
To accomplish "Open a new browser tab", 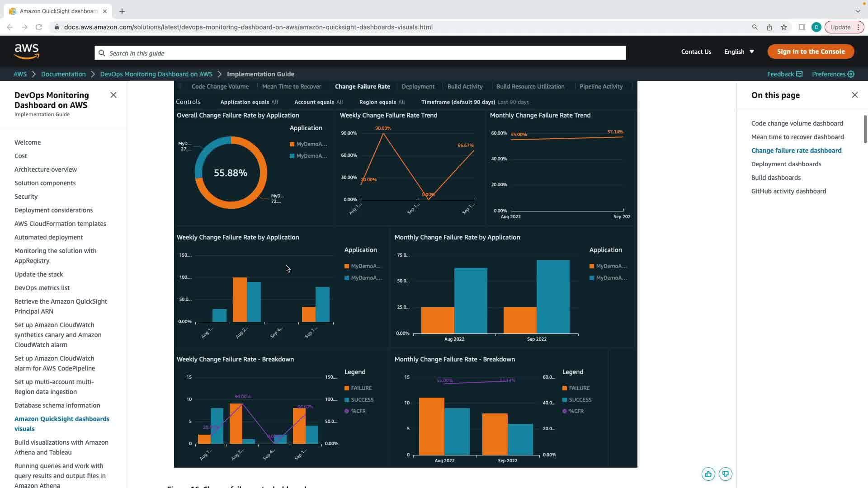I will (x=122, y=11).
